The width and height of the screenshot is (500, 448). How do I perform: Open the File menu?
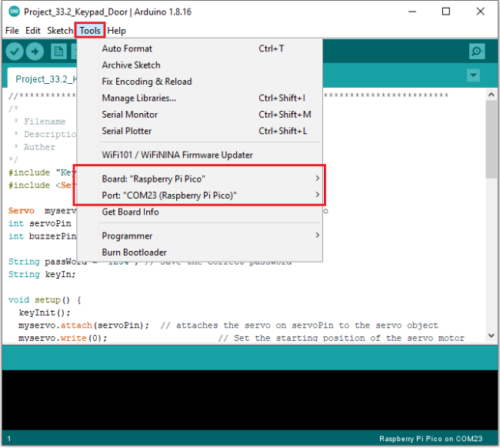(12, 31)
